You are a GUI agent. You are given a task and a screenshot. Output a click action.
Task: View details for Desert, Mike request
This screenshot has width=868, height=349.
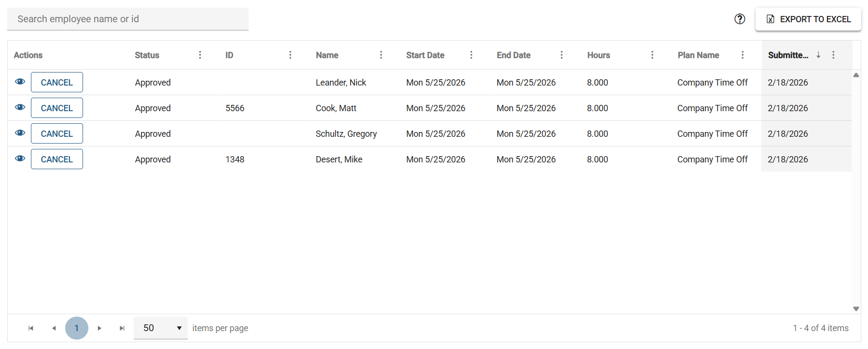(20, 159)
